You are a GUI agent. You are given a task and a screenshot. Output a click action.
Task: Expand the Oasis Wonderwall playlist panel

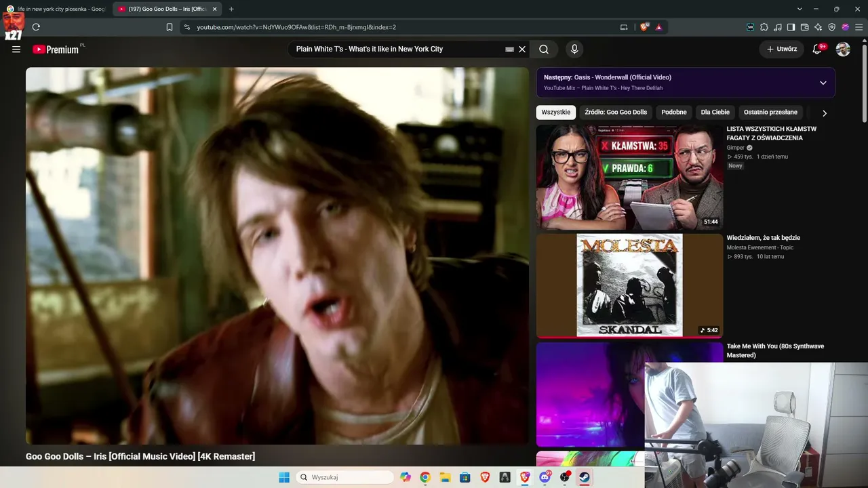coord(823,83)
